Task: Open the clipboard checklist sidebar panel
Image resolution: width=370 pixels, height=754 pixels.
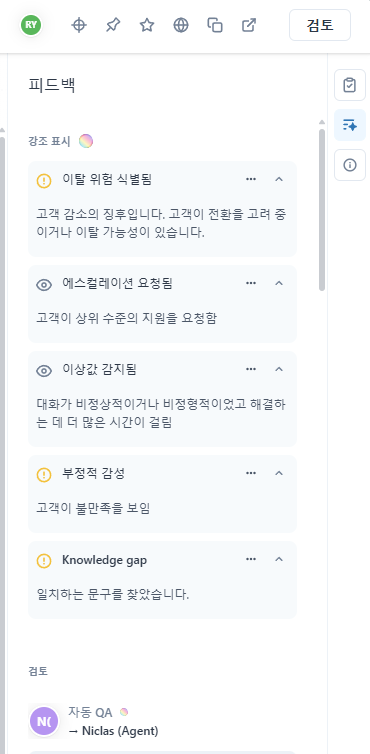Action: click(x=350, y=85)
